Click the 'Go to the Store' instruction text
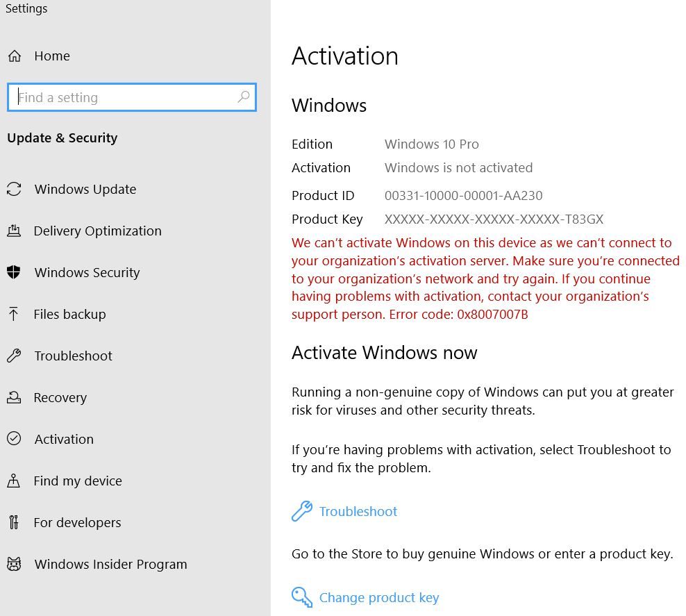This screenshot has width=686, height=616. [x=482, y=553]
